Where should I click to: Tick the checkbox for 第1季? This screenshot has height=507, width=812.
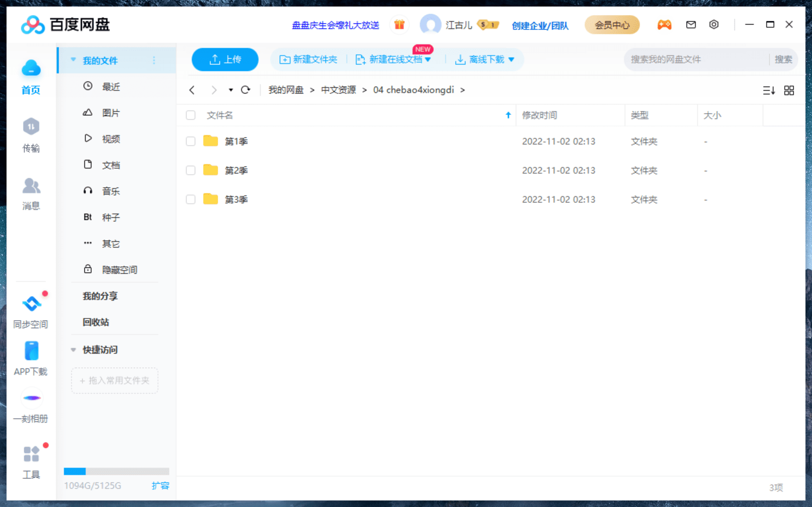(191, 141)
